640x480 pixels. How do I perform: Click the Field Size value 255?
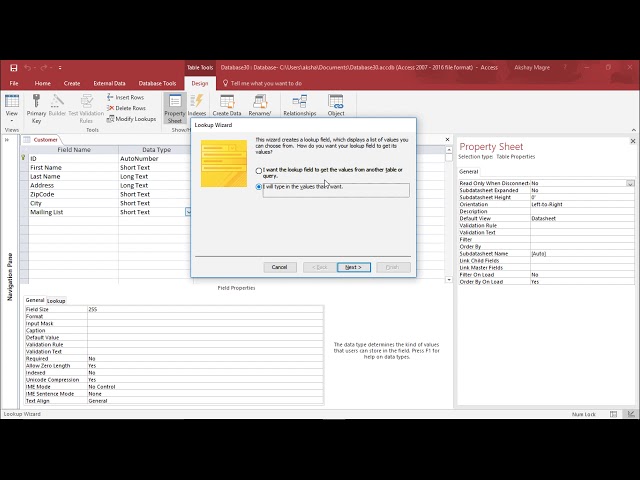(205, 309)
